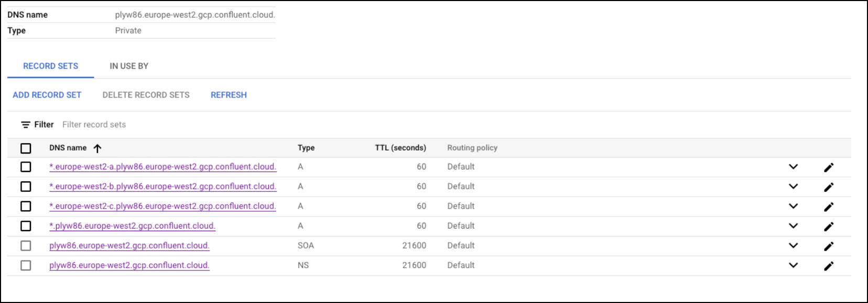Expand the europe-west2-b wildcard record chevron
Viewport: 868px width, 303px height.
tap(794, 186)
